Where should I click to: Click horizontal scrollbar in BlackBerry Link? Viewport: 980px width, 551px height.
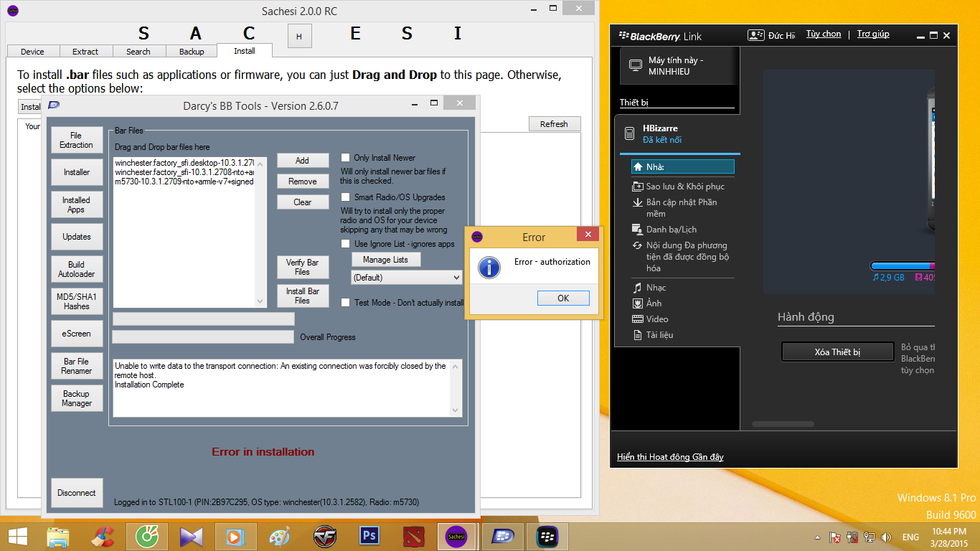[x=783, y=424]
